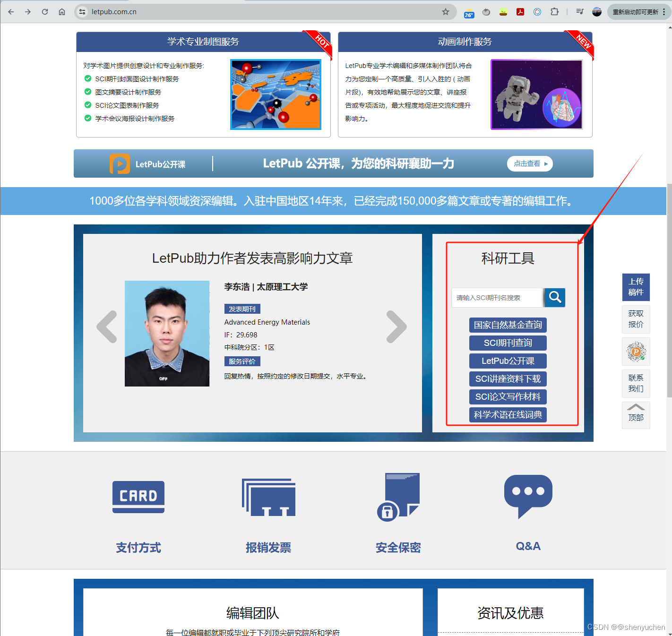Screen dimensions: 672x636
Task: Click the page vertical scrollbar
Action: pos(669,291)
